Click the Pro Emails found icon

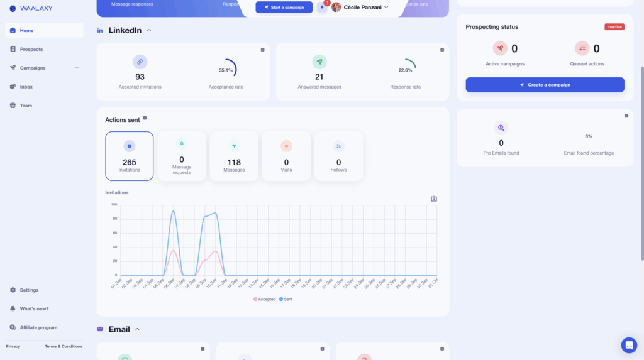[x=501, y=128]
